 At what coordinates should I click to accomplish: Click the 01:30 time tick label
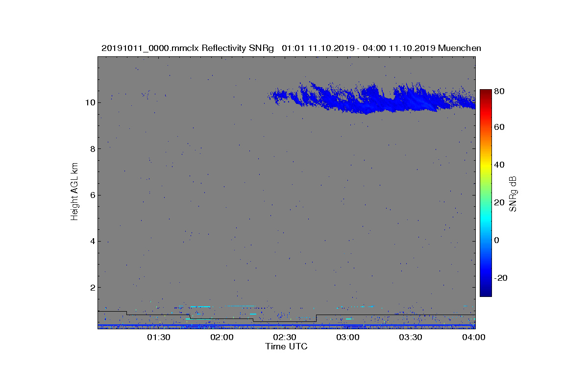pyautogui.click(x=159, y=337)
